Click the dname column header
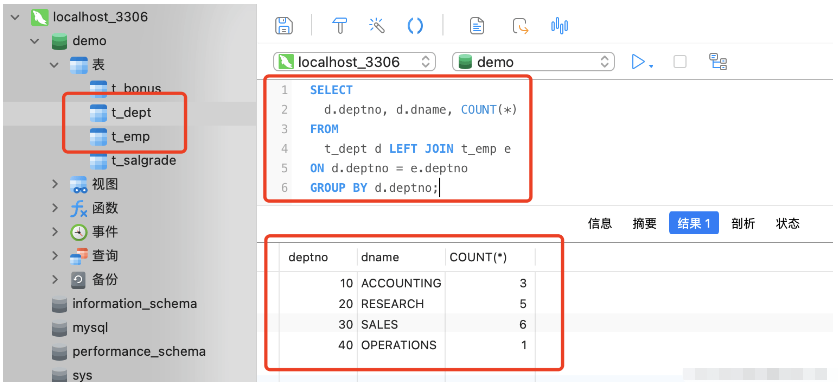Image resolution: width=838 pixels, height=382 pixels. tap(401, 257)
